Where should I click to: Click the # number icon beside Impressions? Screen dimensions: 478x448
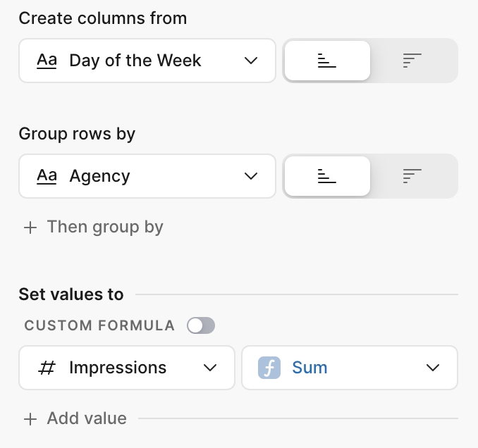click(47, 368)
